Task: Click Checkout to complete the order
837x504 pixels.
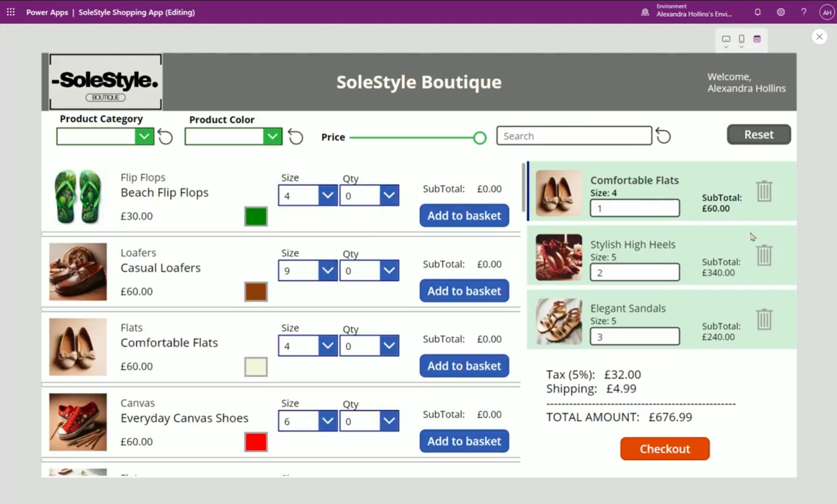Action: (x=665, y=449)
